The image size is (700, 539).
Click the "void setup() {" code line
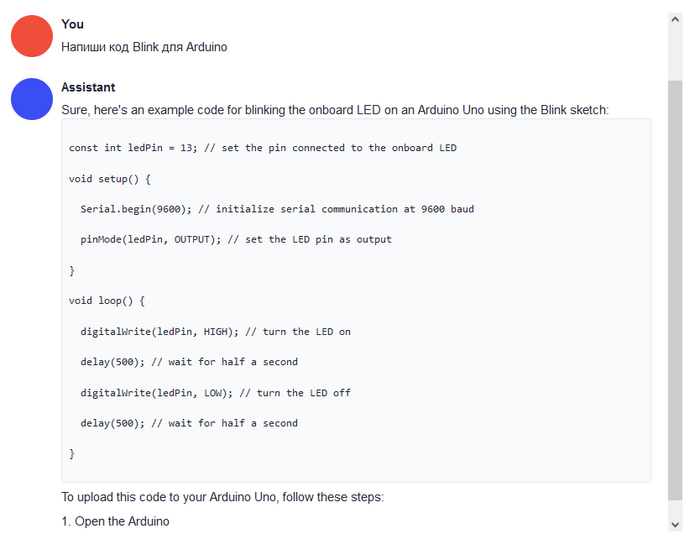tap(110, 179)
